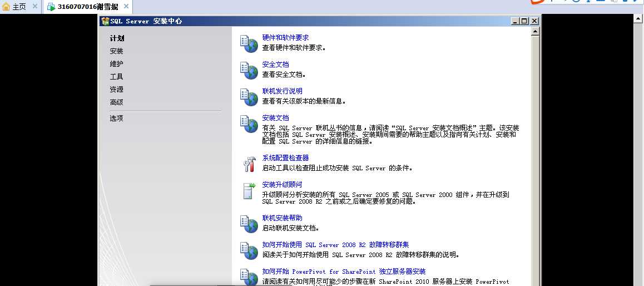Select 维护 in left navigation
The image size is (644, 286).
tap(116, 63)
